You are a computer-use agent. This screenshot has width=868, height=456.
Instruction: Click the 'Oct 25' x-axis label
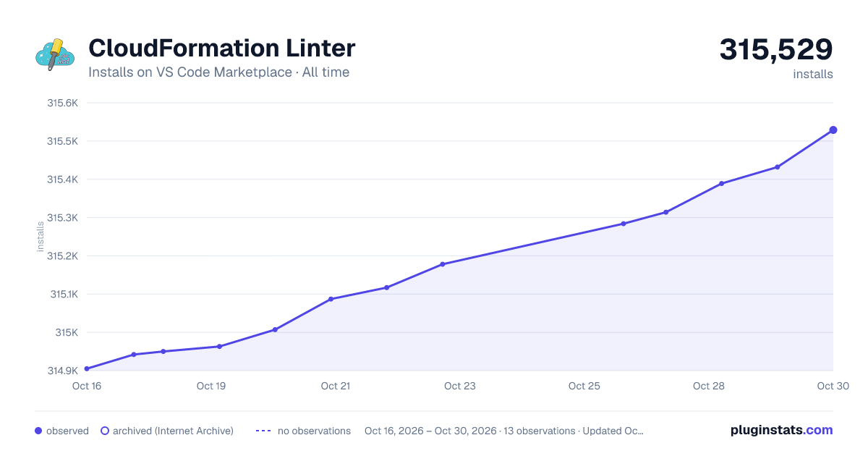pyautogui.click(x=584, y=386)
